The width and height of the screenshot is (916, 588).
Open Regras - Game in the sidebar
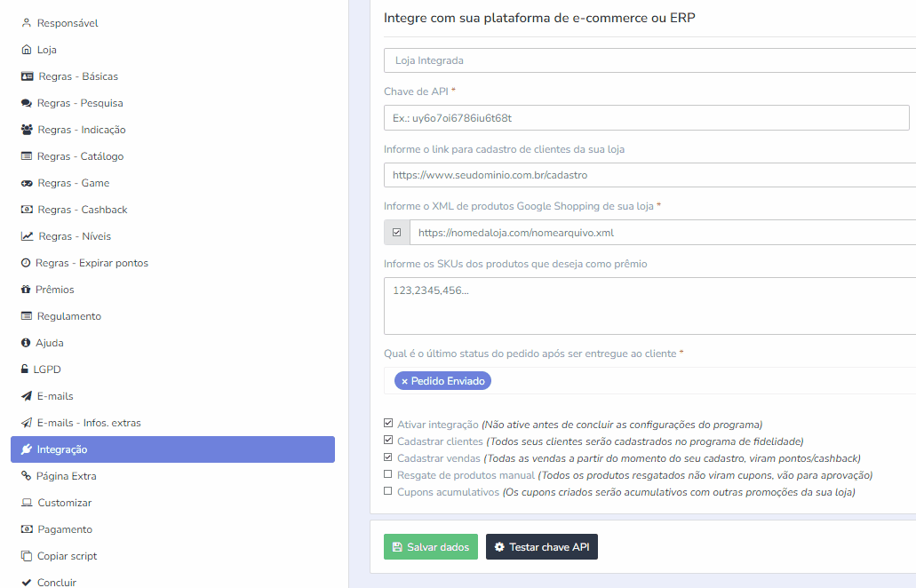172,183
